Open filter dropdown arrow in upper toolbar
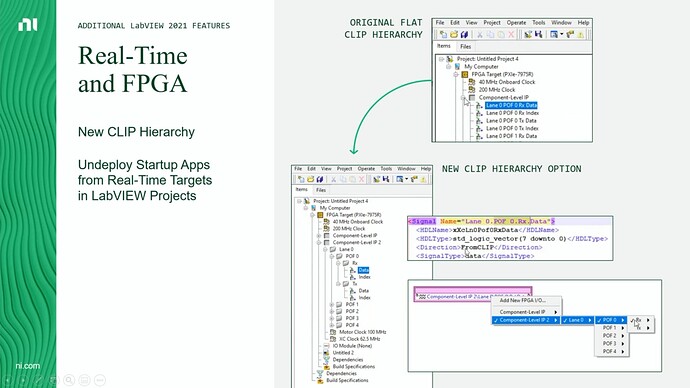Viewport: 690px width, 388px height. tap(562, 34)
